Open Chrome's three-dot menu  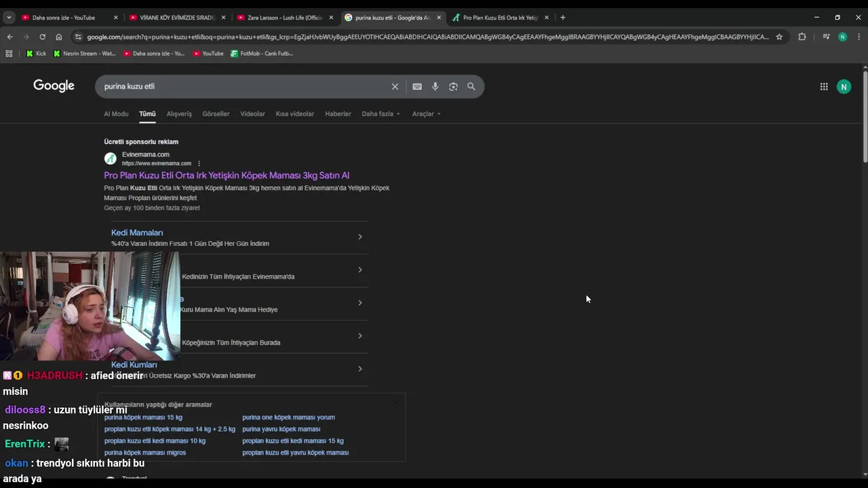[859, 37]
